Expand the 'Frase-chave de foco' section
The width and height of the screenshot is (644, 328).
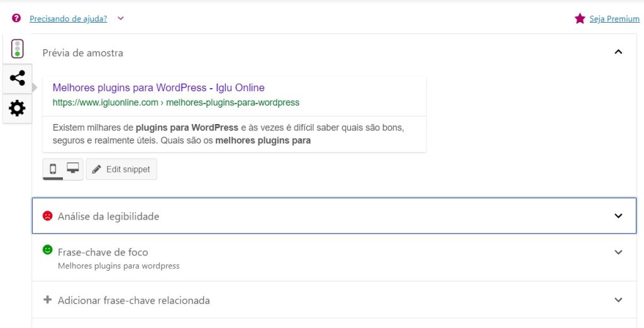tap(334, 257)
